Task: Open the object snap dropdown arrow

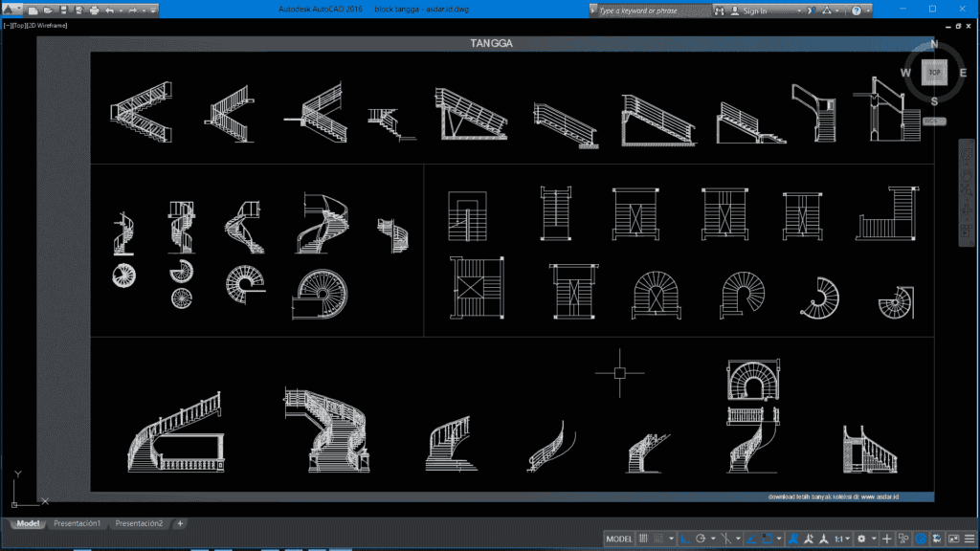Action: click(x=779, y=539)
